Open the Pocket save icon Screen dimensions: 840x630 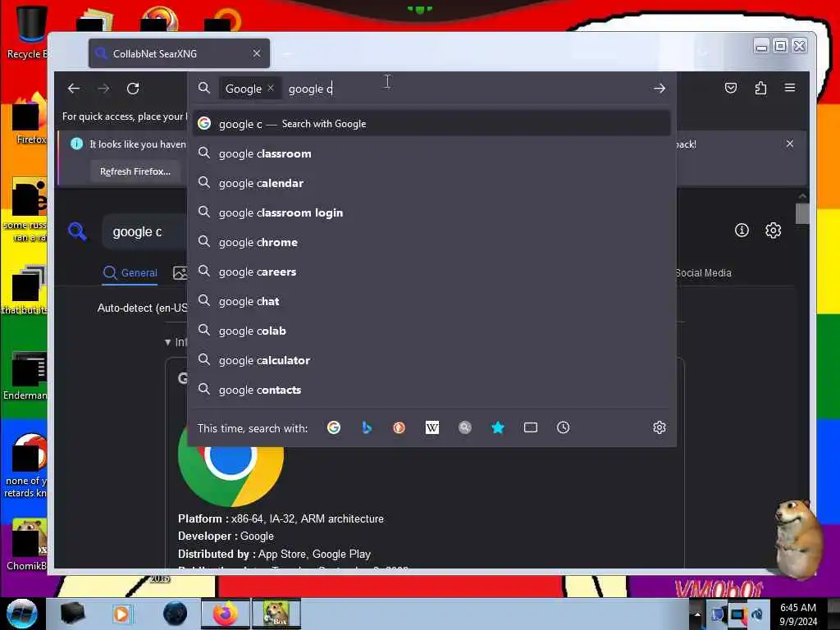pyautogui.click(x=731, y=88)
